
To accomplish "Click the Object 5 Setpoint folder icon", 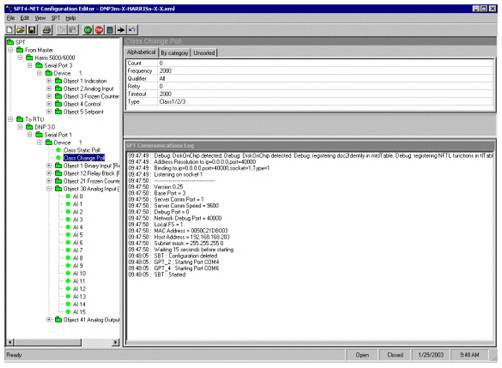I will (58, 112).
